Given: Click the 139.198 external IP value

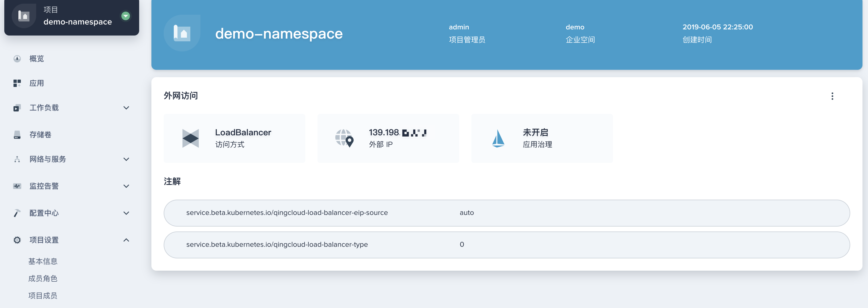Looking at the screenshot, I should (398, 133).
